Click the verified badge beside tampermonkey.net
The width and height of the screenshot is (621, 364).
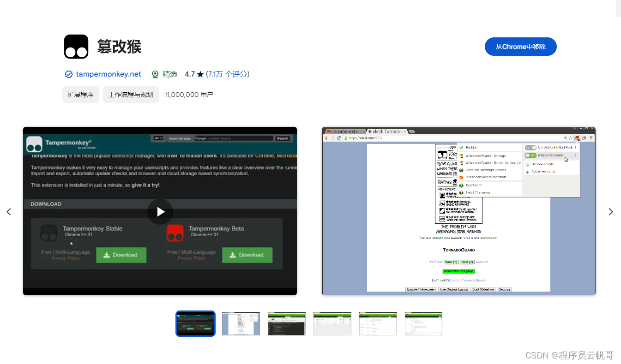68,74
